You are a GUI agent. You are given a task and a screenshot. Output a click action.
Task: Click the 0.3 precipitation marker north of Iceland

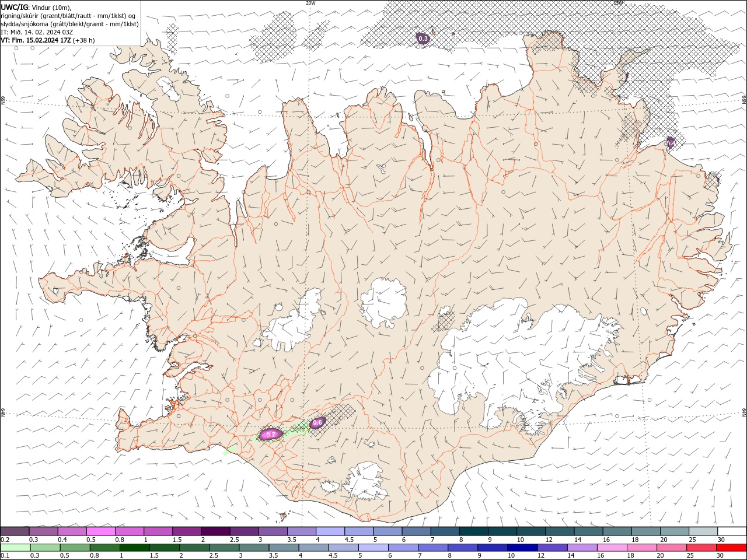coord(423,38)
